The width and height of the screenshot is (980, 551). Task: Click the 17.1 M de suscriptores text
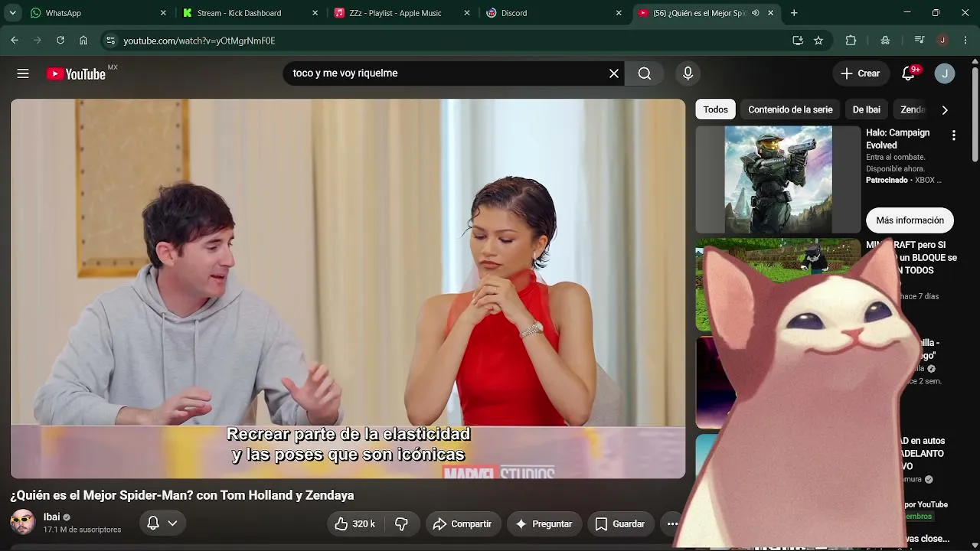(x=82, y=530)
